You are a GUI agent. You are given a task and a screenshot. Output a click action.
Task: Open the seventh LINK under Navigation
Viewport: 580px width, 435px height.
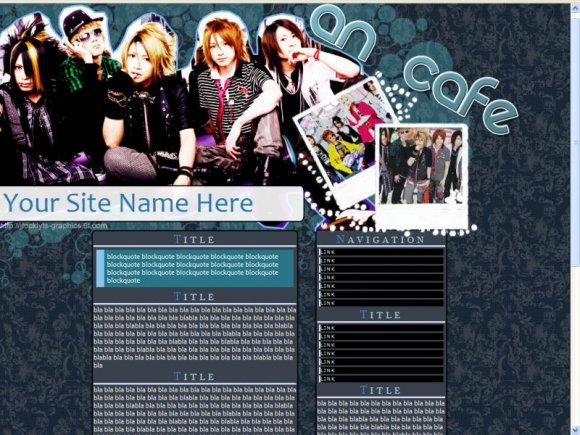tap(381, 303)
